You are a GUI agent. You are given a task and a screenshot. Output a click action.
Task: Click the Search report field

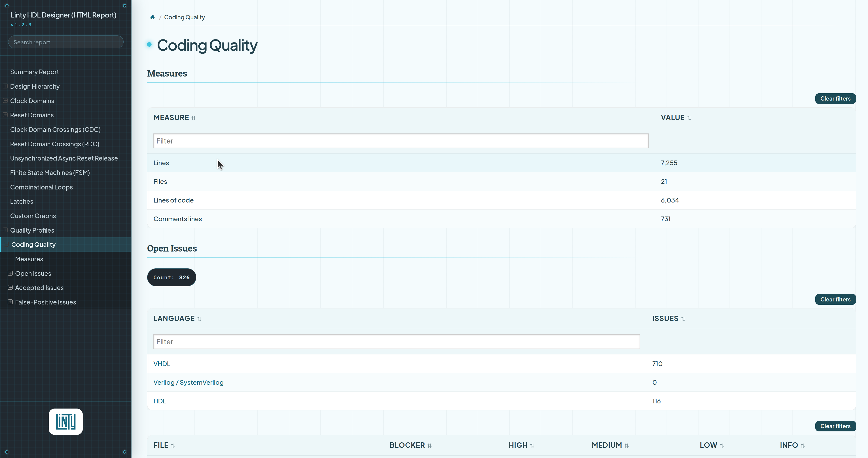[66, 42]
